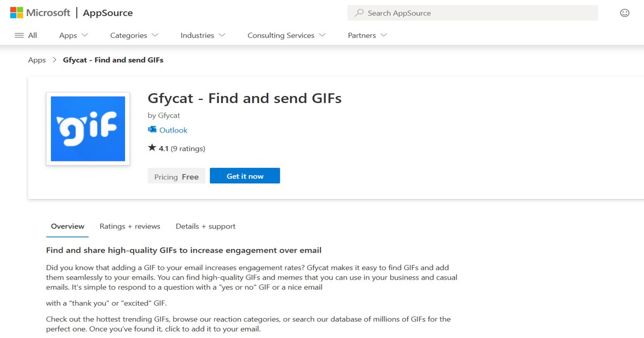The height and width of the screenshot is (338, 644).
Task: Open the All hamburger menu
Action: pyautogui.click(x=26, y=35)
